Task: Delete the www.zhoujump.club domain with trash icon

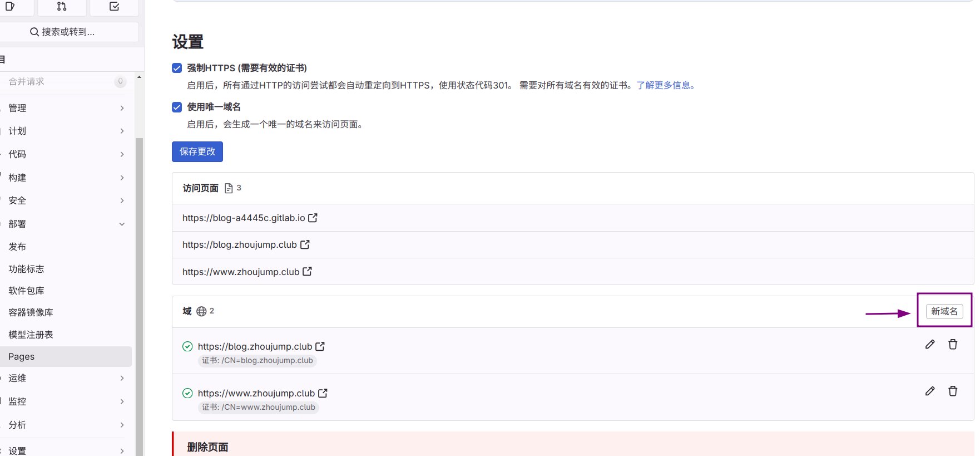Action: pos(952,391)
